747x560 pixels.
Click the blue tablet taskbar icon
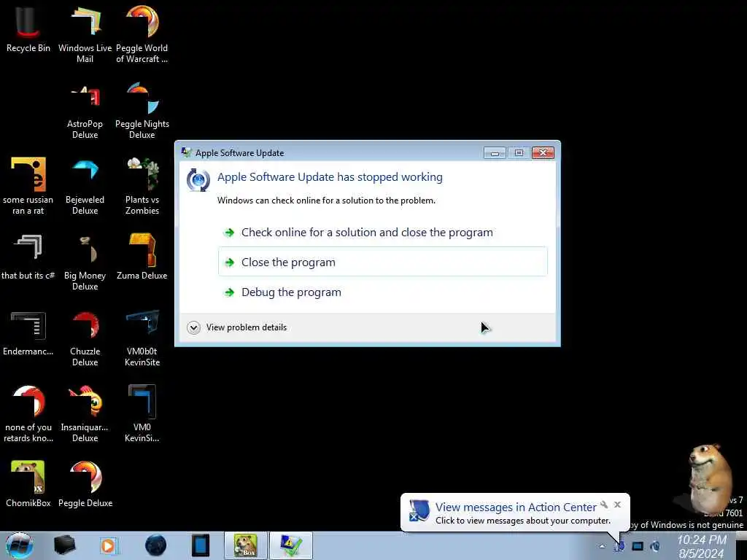201,545
